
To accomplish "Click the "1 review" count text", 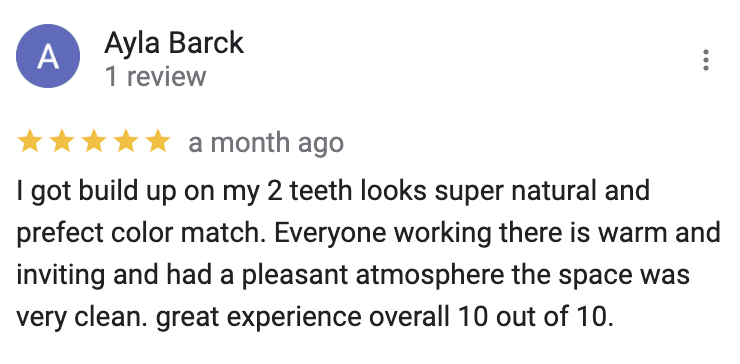I will (x=155, y=76).
